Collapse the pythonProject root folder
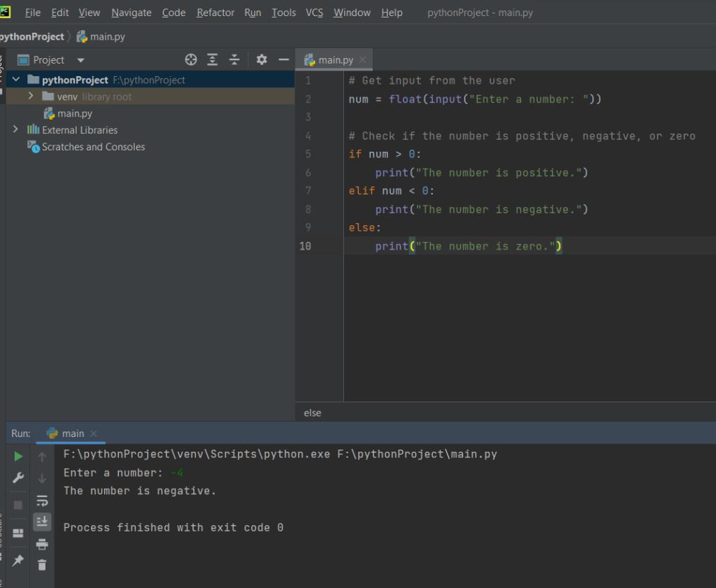Image resolution: width=716 pixels, height=588 pixels. point(15,80)
